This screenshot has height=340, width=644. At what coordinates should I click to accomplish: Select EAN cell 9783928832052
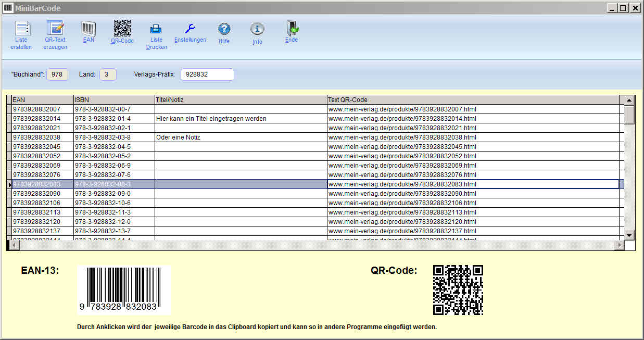[x=43, y=156]
